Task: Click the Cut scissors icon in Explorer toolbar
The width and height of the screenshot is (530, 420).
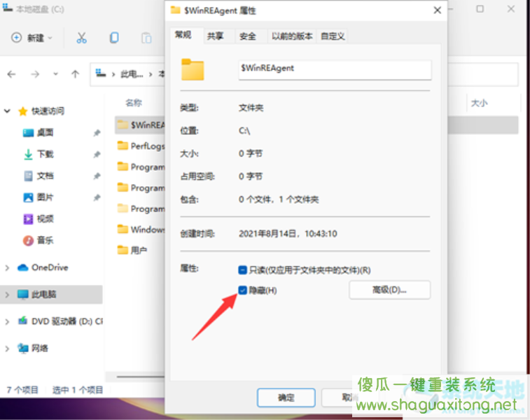Action: [x=81, y=38]
